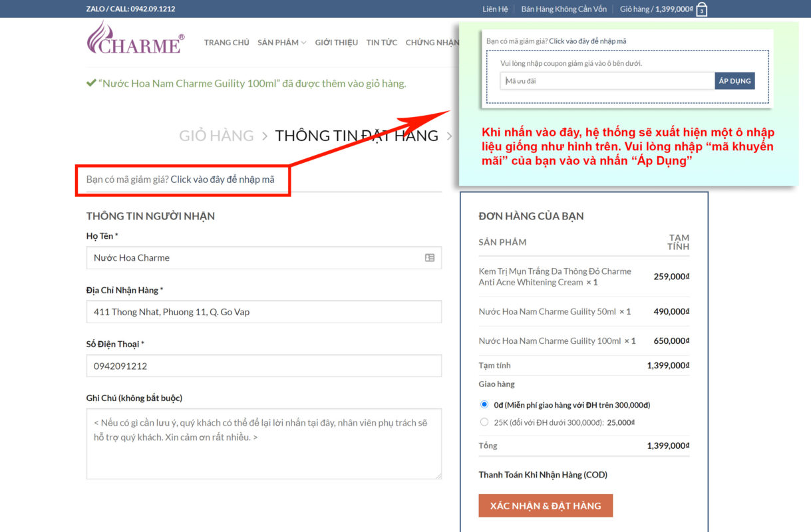The image size is (811, 532).
Task: Go to the Tin Tức page
Action: click(382, 43)
